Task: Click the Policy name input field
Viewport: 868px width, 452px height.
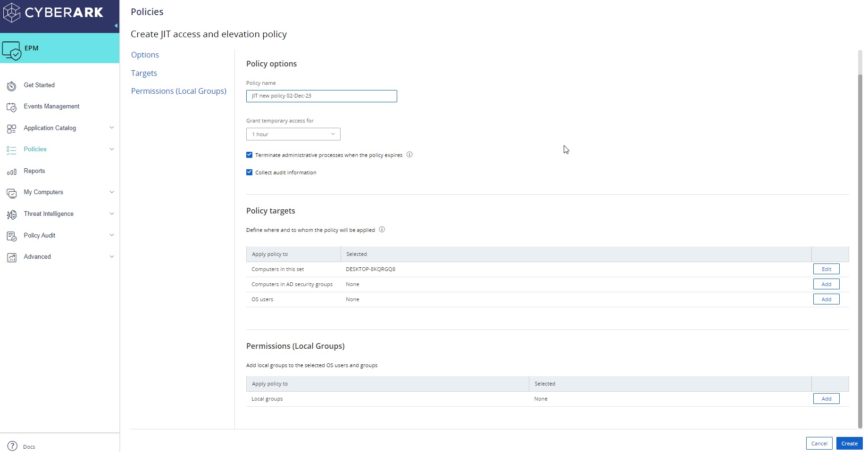Action: [x=322, y=96]
